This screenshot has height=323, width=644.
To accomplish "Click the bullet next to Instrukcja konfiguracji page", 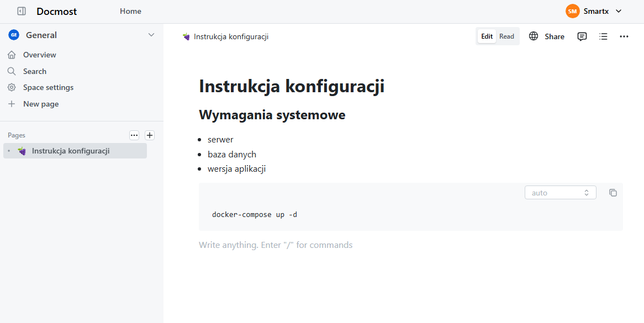I will coord(8,150).
